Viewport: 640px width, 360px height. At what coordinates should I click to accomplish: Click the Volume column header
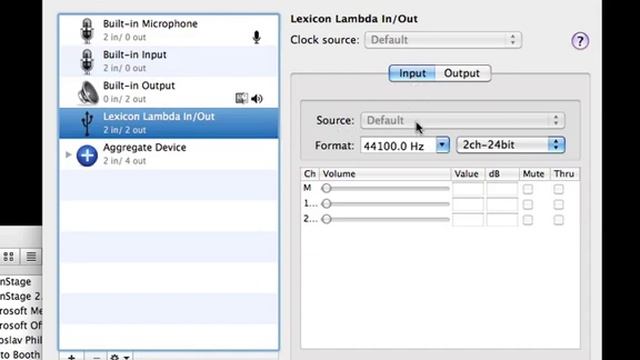pos(385,174)
